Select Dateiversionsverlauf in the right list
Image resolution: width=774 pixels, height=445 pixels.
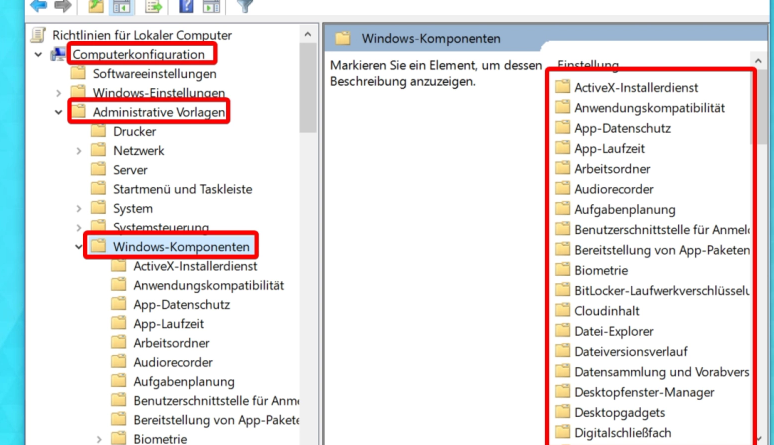[631, 351]
